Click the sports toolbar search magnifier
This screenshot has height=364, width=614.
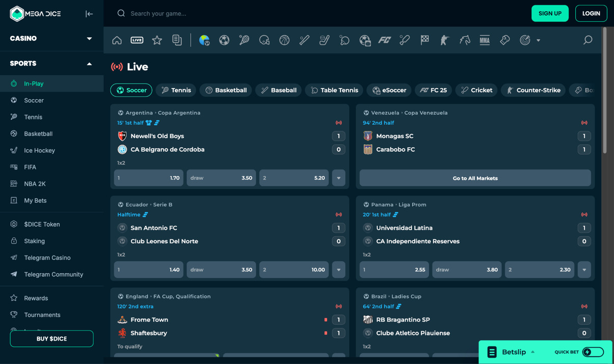588,40
